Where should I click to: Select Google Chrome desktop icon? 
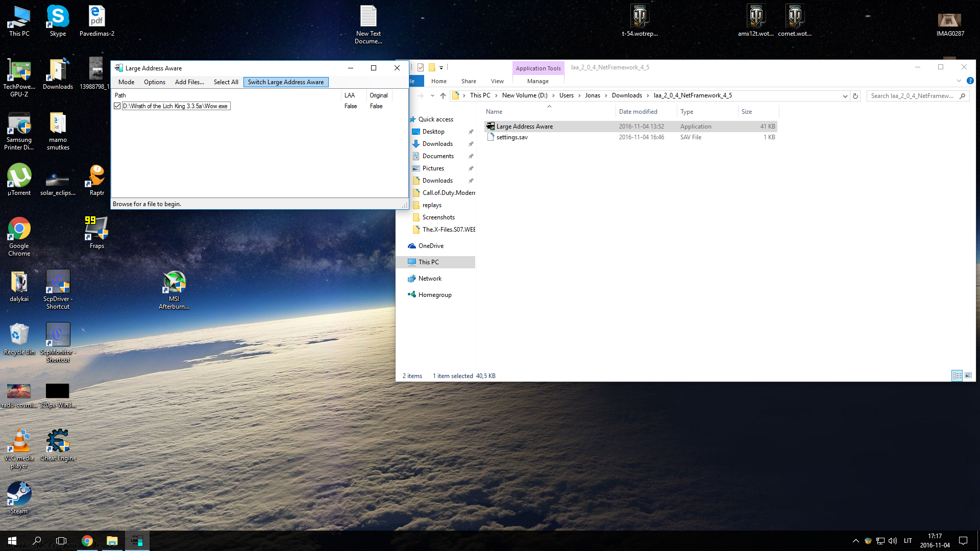pos(19,236)
